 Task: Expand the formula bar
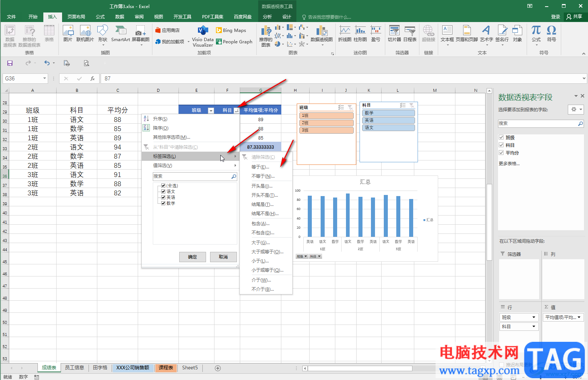point(584,78)
